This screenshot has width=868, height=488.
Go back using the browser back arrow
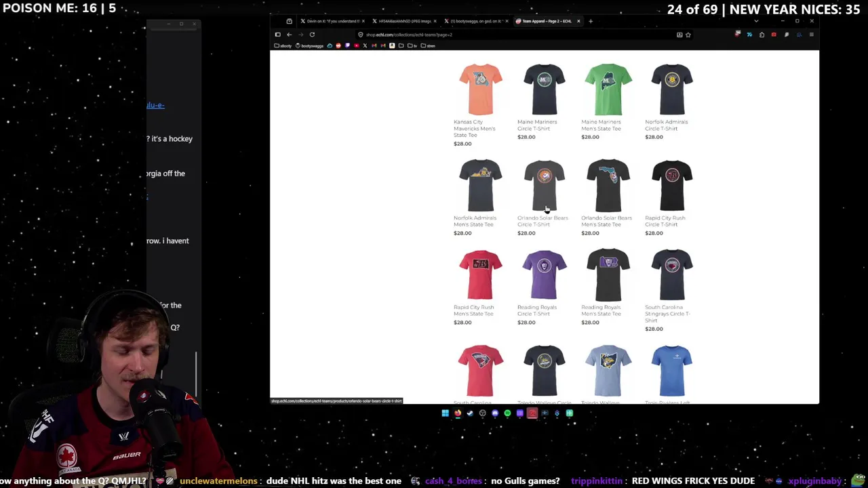(289, 35)
